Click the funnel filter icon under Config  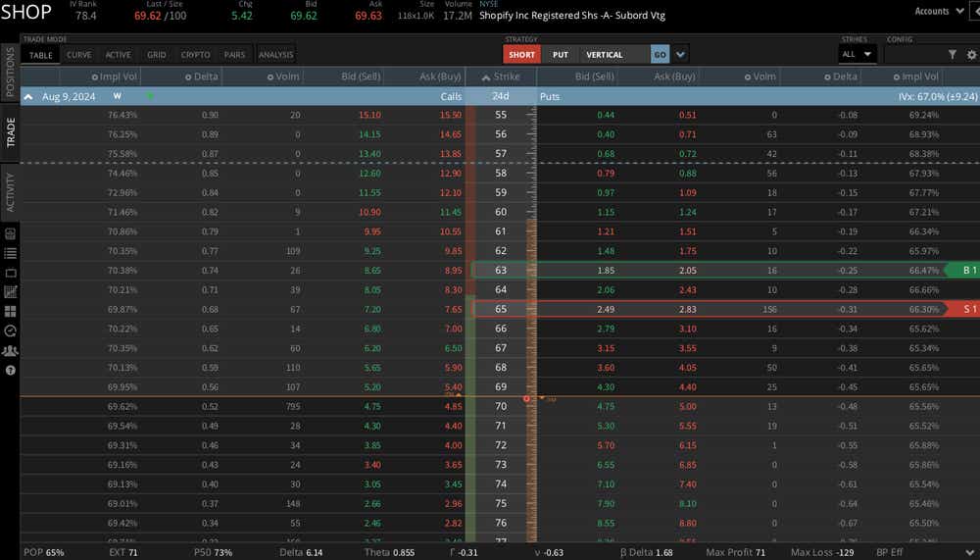click(952, 55)
